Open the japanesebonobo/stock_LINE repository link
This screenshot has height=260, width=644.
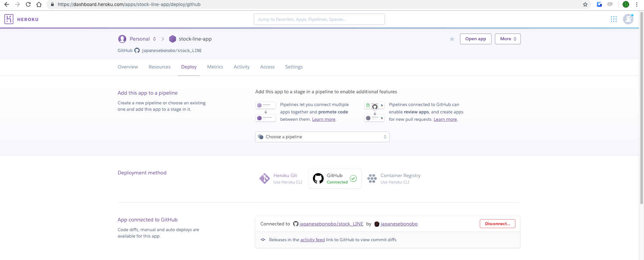point(331,224)
